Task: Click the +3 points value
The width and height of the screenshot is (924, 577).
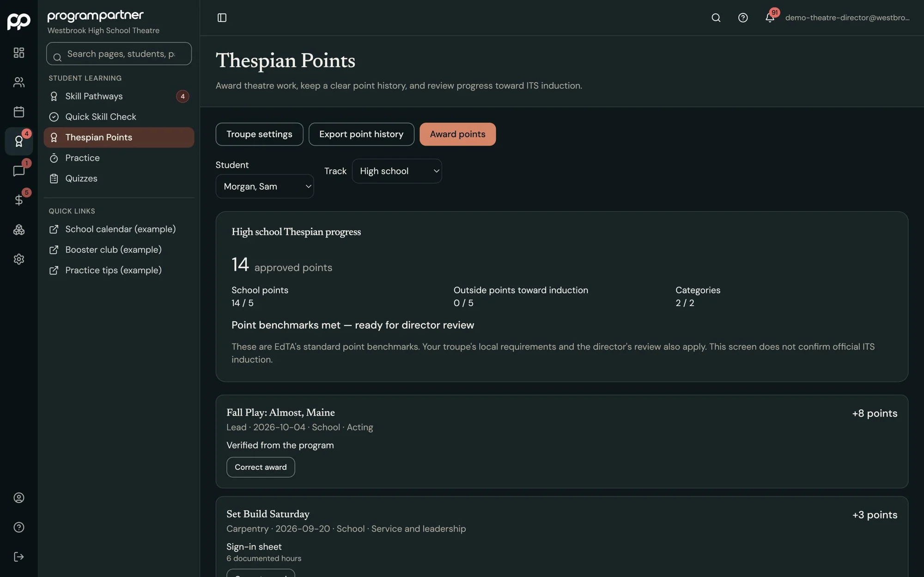Action: (875, 515)
